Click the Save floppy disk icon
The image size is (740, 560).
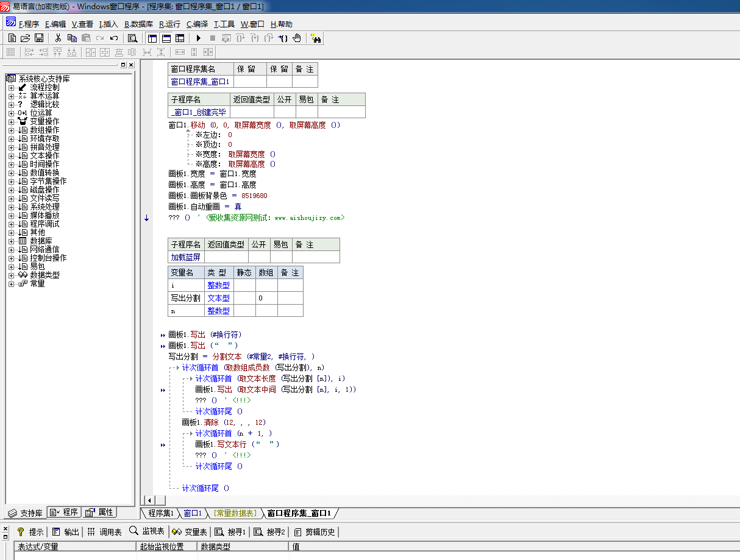pos(39,38)
